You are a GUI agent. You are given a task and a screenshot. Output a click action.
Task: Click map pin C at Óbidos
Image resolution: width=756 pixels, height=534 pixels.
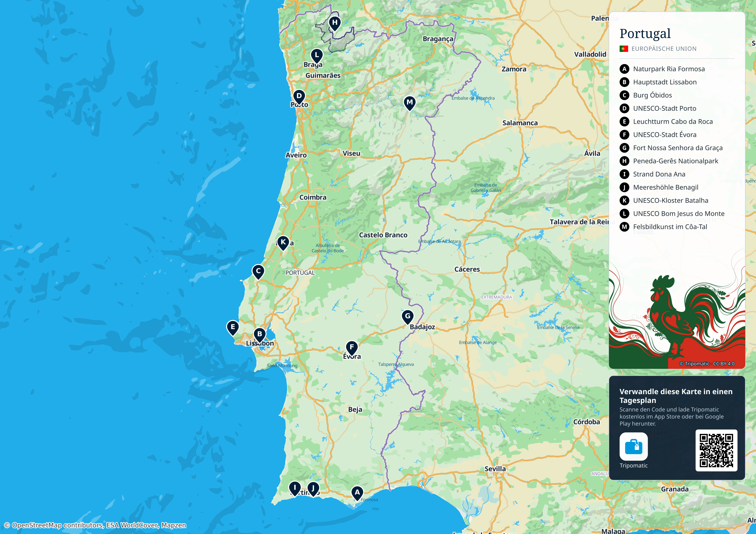coord(258,272)
